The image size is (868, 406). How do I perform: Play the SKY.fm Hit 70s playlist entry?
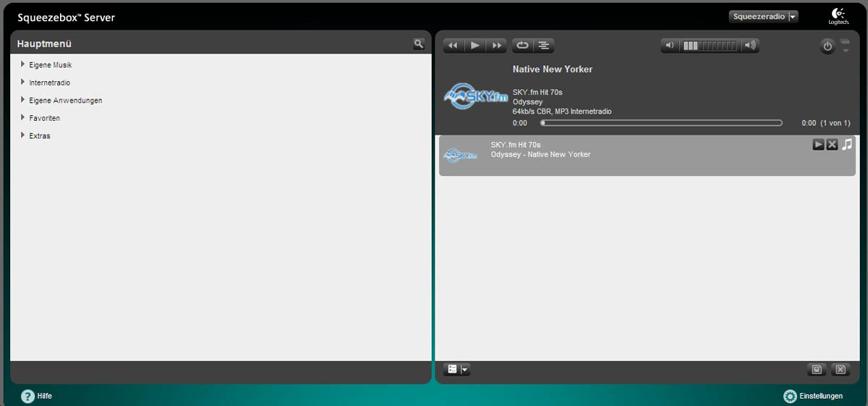(818, 145)
